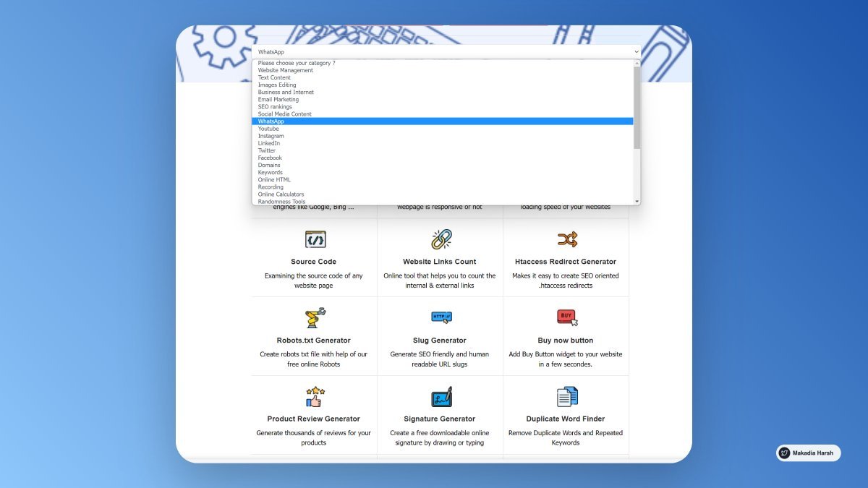The height and width of the screenshot is (488, 868).
Task: Click the Source Code tool icon
Action: pyautogui.click(x=315, y=239)
